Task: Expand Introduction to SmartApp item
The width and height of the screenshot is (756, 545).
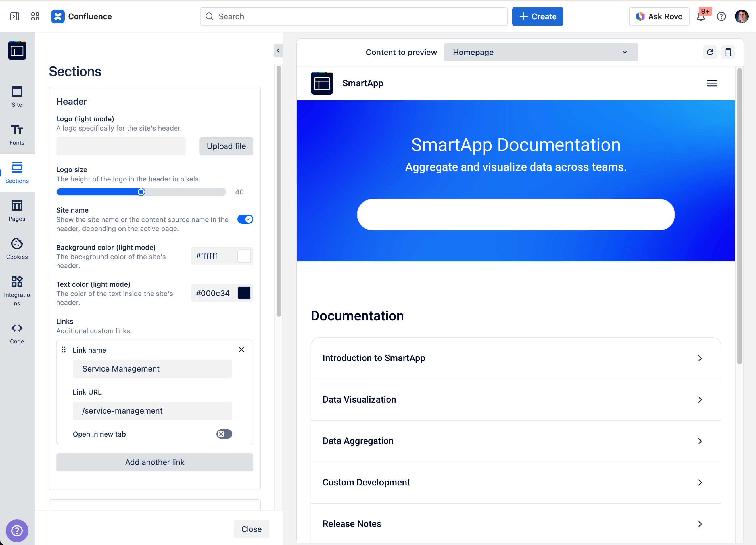Action: point(516,358)
